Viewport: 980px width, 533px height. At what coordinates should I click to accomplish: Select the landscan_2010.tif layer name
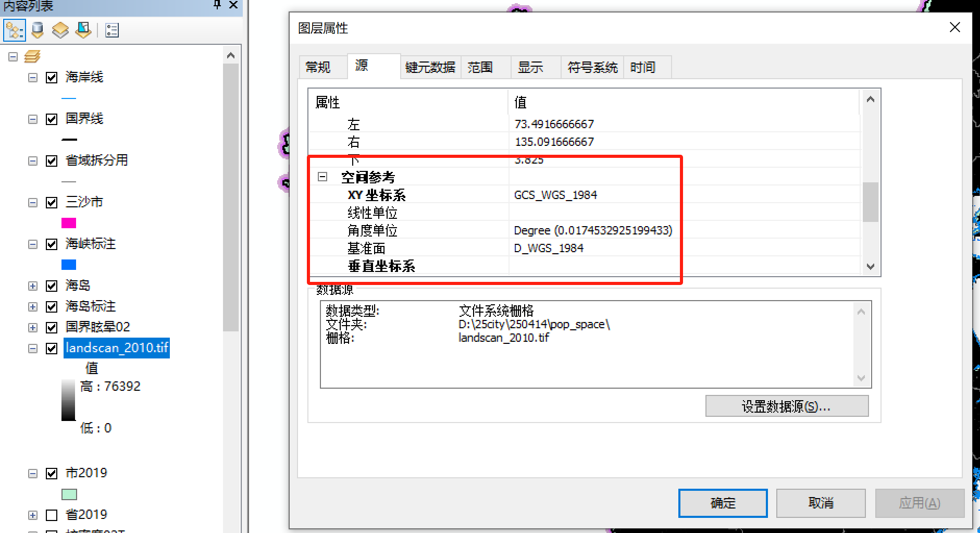(x=117, y=348)
